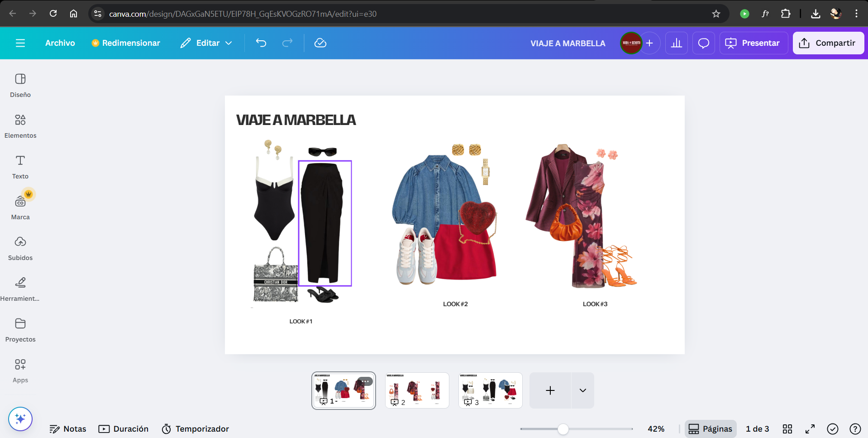Click the undo arrow icon
The width and height of the screenshot is (868, 438).
tap(261, 43)
